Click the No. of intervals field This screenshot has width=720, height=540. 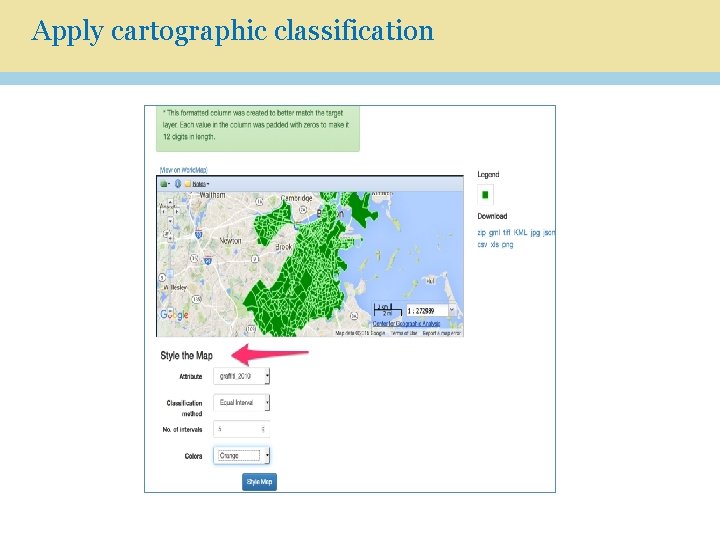pyautogui.click(x=242, y=429)
